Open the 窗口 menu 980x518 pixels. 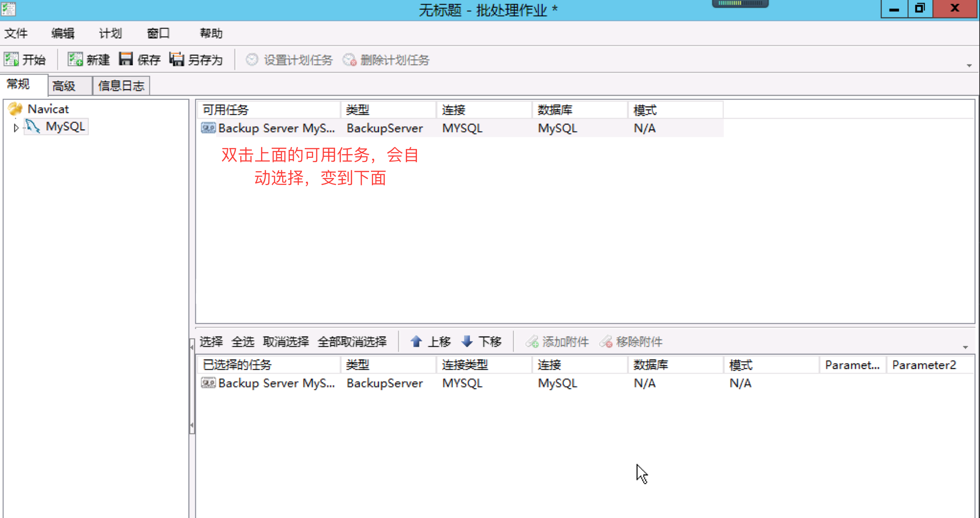point(158,33)
